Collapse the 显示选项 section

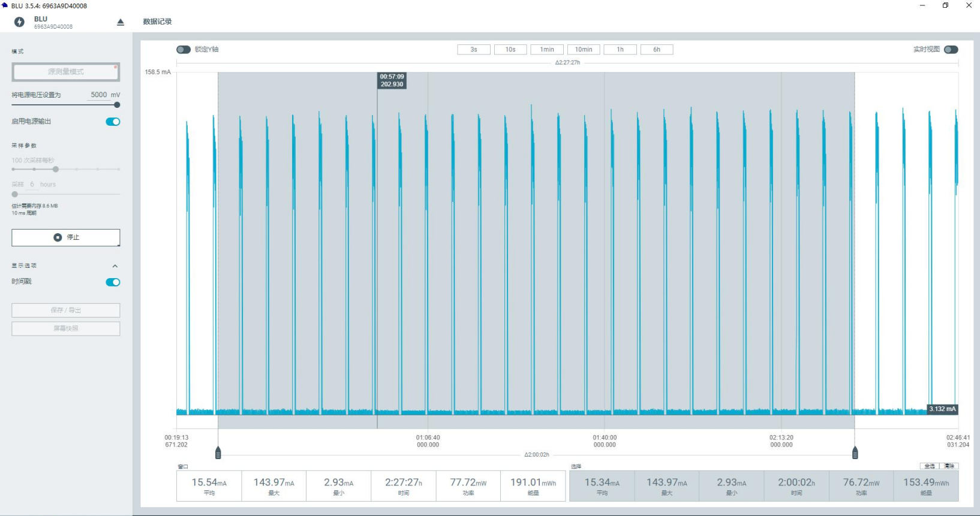[x=115, y=266]
